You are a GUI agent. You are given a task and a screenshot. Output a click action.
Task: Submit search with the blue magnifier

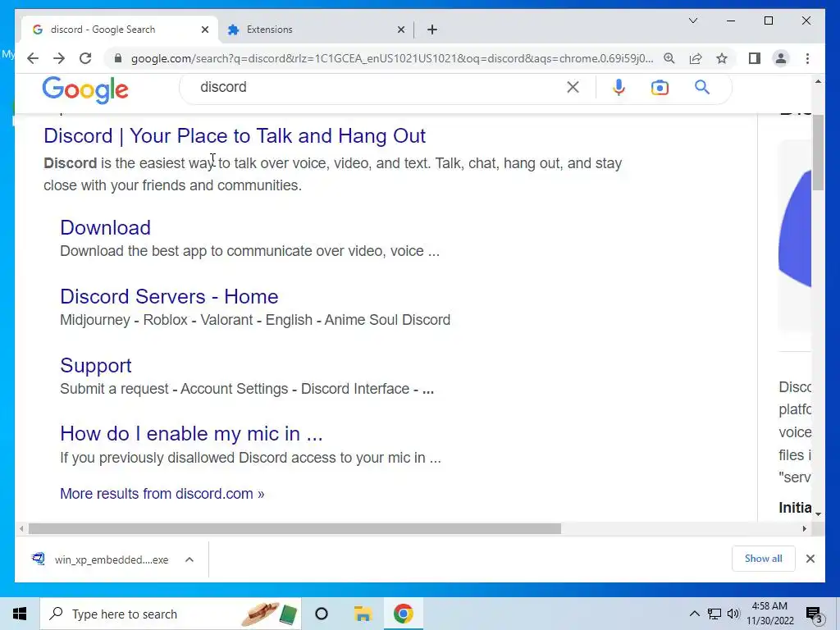pos(702,87)
